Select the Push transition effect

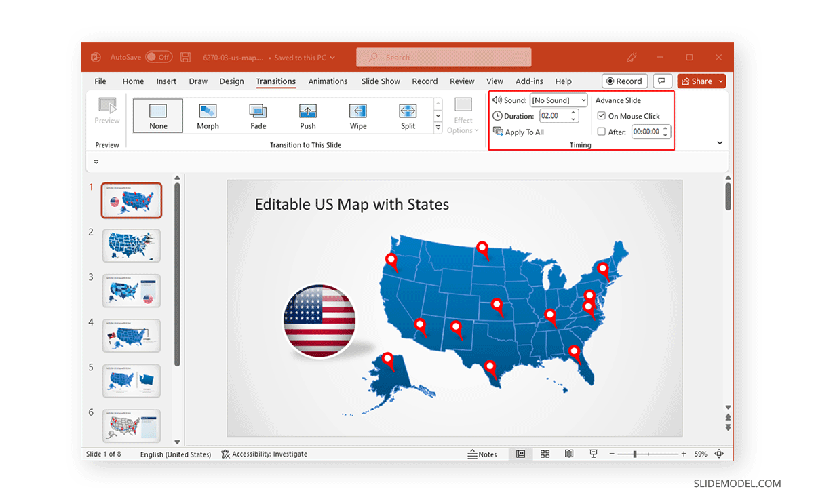[307, 115]
